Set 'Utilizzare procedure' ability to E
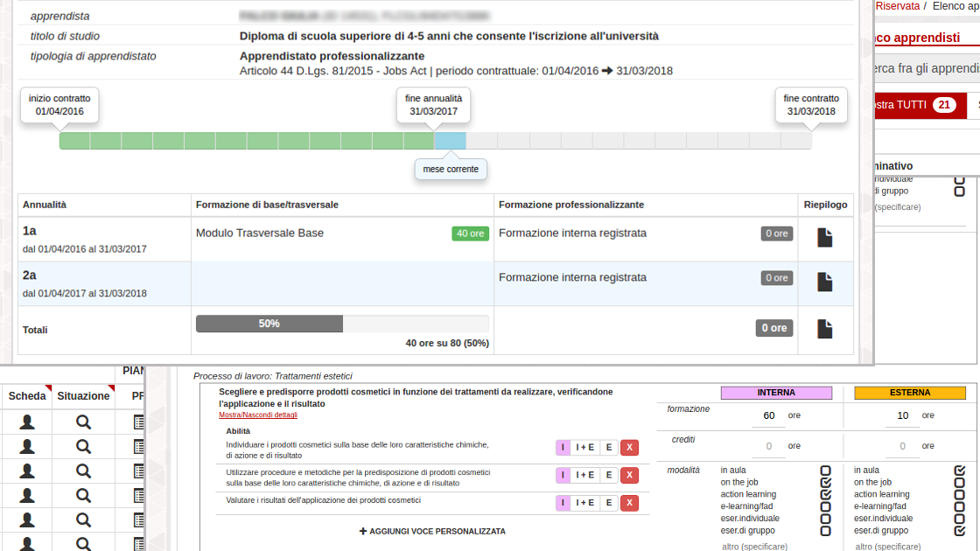 pos(609,476)
